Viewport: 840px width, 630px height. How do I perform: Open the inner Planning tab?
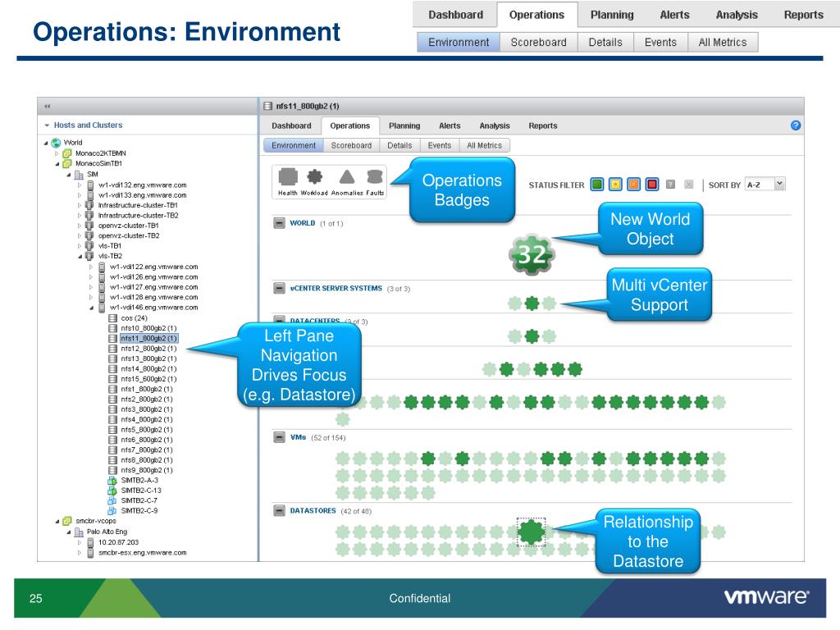coord(404,126)
